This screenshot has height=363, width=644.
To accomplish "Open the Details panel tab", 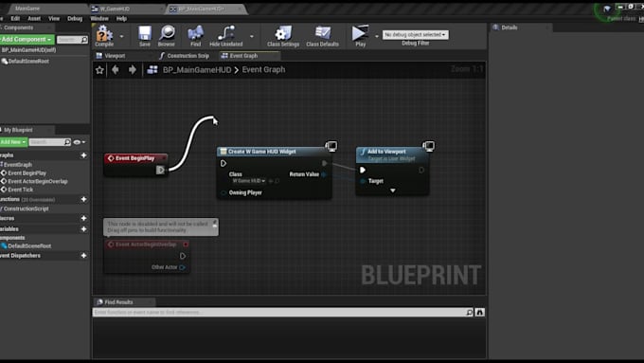I will click(x=510, y=27).
